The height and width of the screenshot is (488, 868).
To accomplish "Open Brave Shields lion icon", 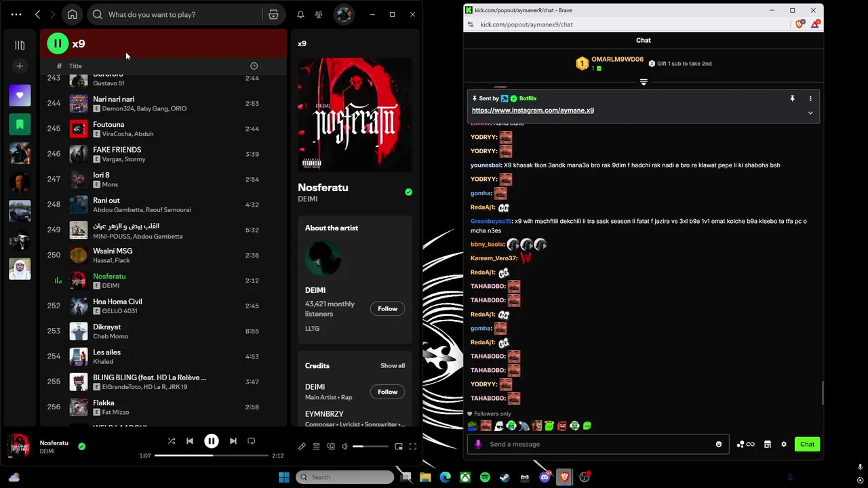I will click(800, 24).
